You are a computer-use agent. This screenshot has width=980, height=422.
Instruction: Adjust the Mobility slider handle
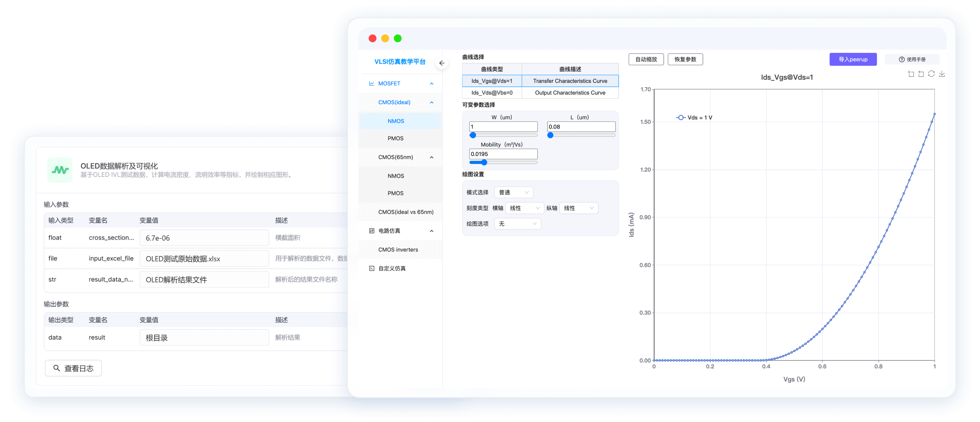(484, 163)
